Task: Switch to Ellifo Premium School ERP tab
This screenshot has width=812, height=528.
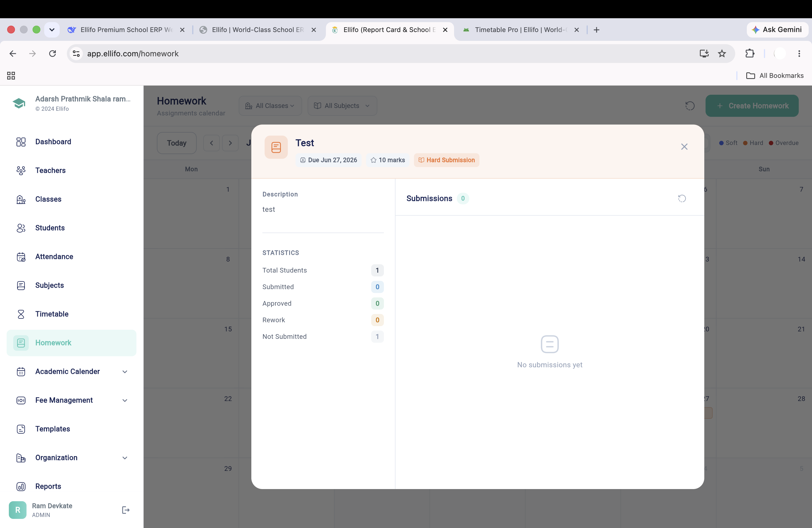Action: click(126, 30)
